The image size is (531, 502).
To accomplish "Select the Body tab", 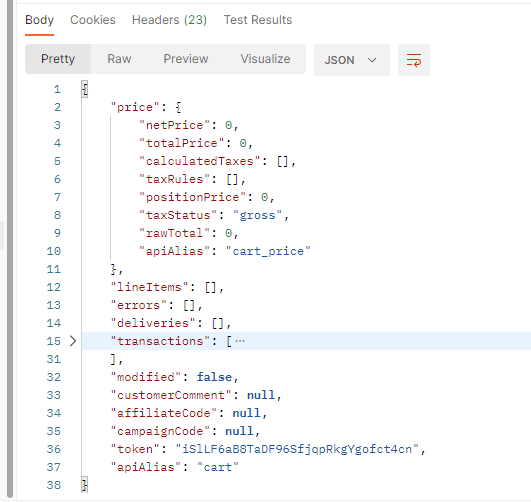I will point(39,20).
